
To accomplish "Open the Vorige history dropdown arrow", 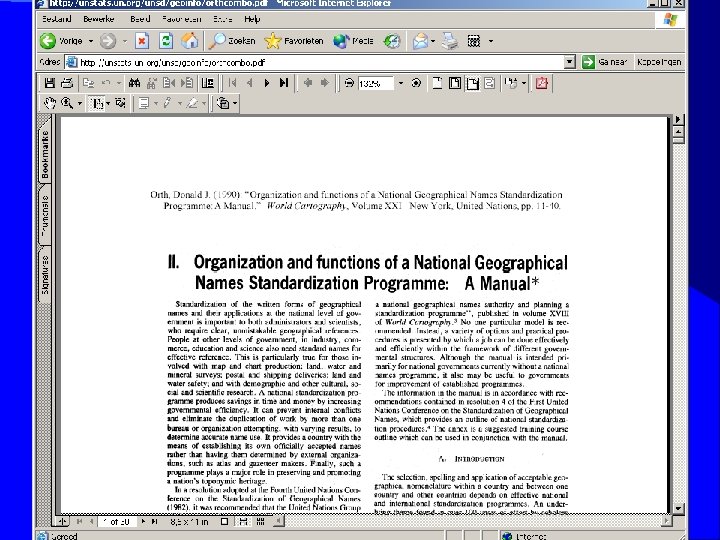I will (x=91, y=41).
